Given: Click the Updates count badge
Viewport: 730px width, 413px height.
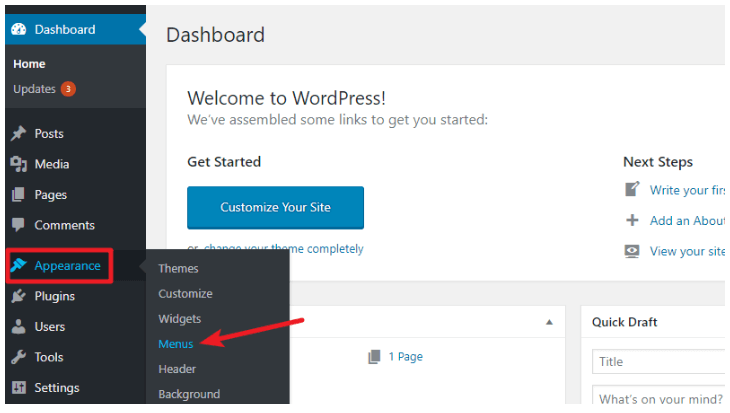Looking at the screenshot, I should pos(68,89).
